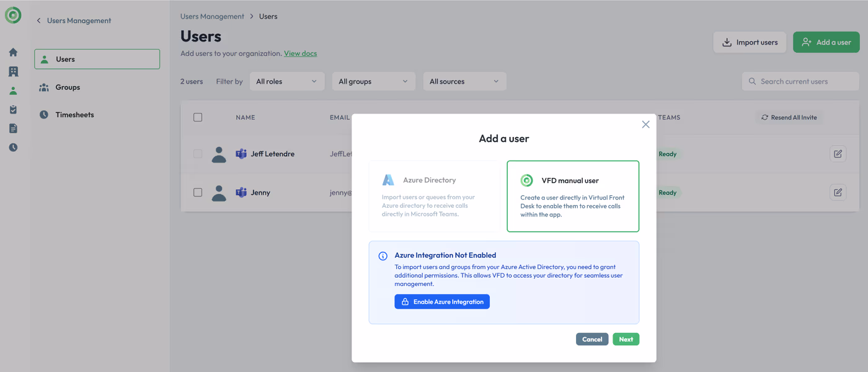
Task: Click Enable Azure Integration button
Action: click(x=442, y=301)
